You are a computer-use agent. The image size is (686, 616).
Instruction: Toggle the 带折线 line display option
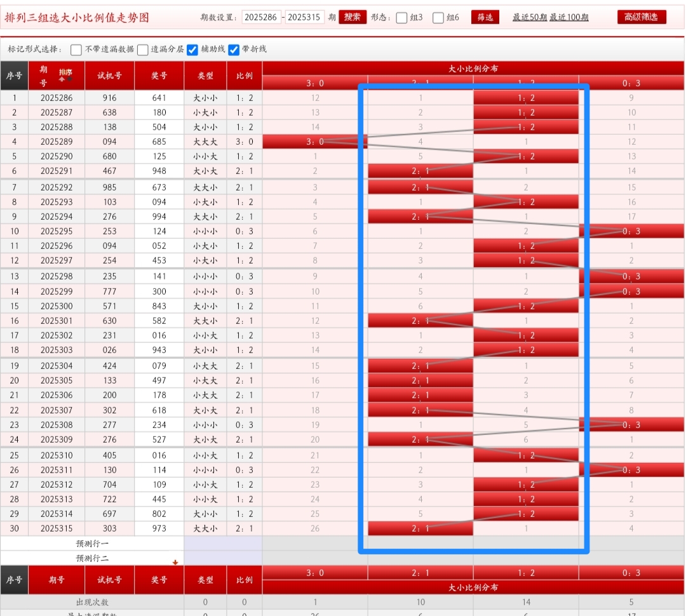234,50
